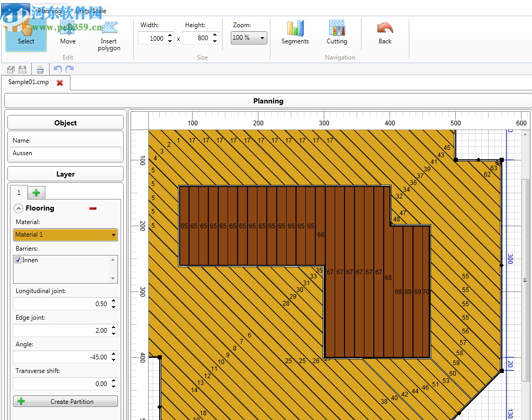Open the Zoom percentage dropdown
Image resolution: width=532 pixels, height=420 pixels.
tap(249, 38)
